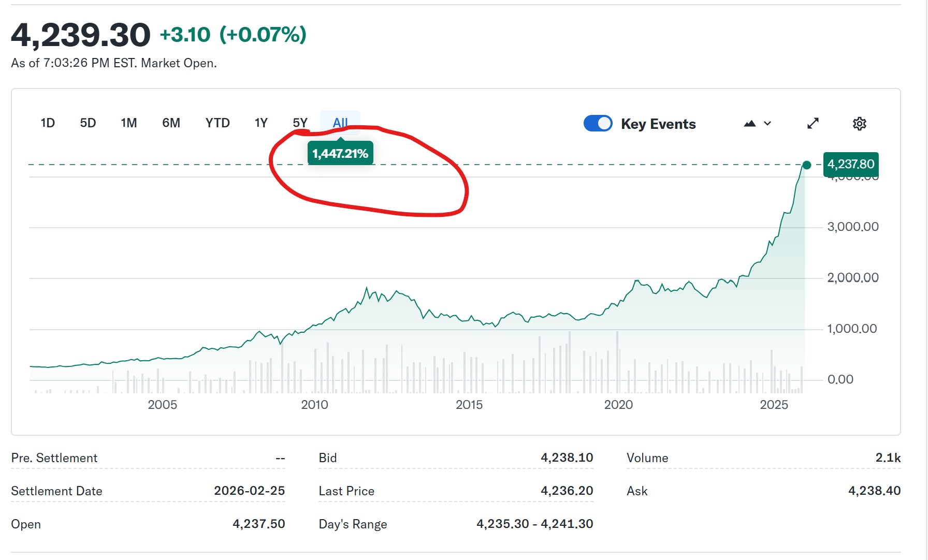Image resolution: width=928 pixels, height=560 pixels.
Task: Show year-to-date YTD chart
Action: tap(218, 123)
